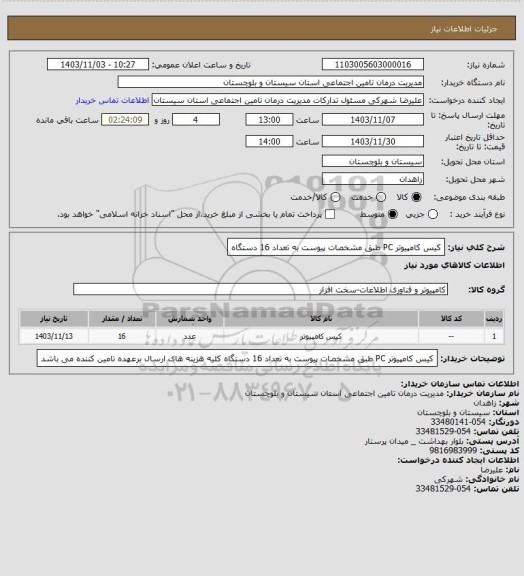
Task: Click the buyer organization name field
Action: click(270, 82)
